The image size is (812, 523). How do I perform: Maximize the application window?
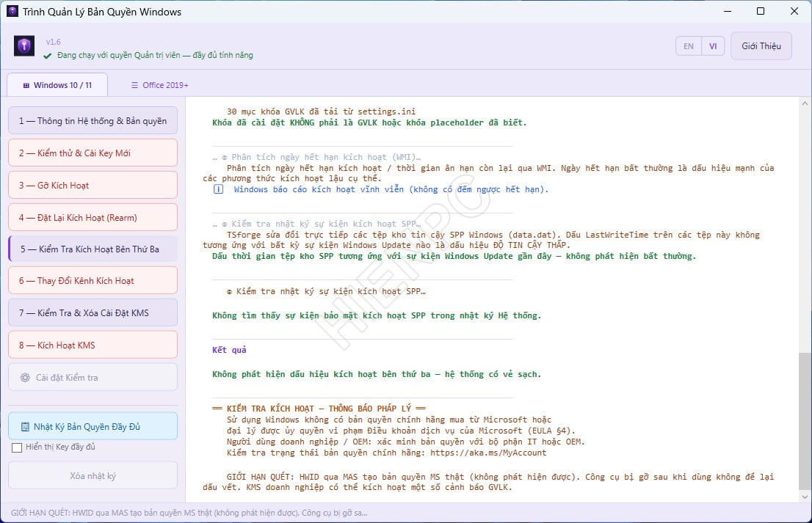(761, 12)
